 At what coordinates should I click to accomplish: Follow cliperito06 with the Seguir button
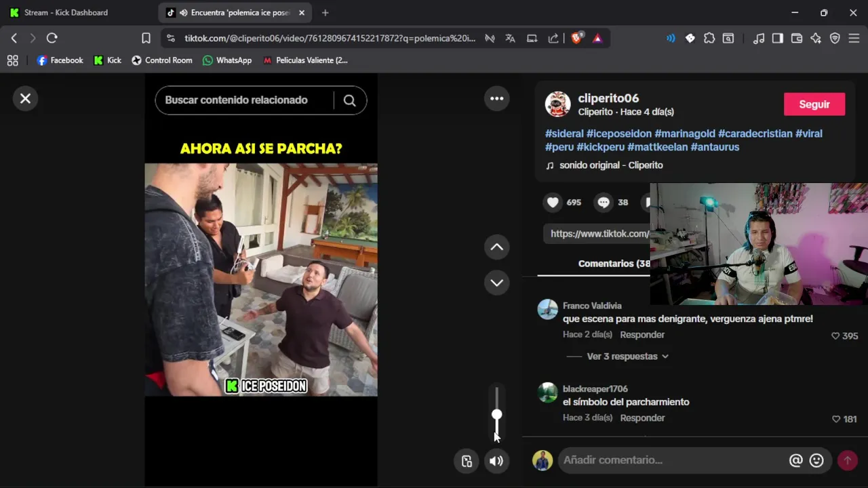click(814, 104)
